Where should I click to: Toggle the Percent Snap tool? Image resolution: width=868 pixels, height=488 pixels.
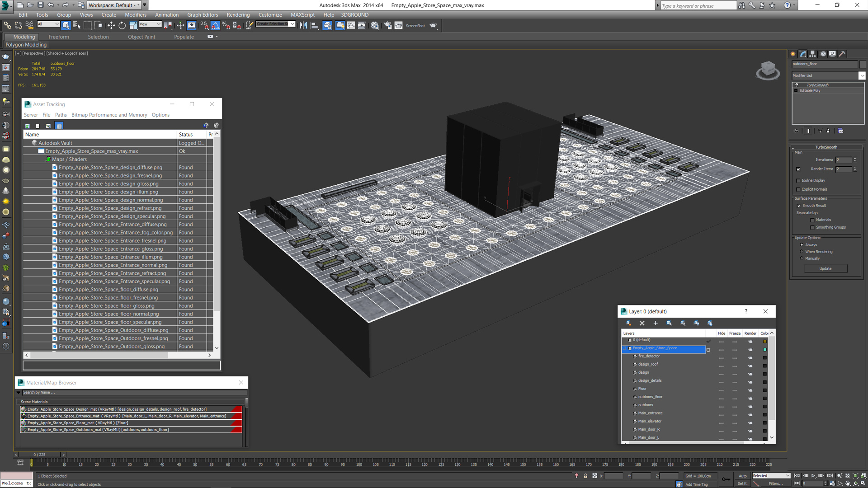click(226, 25)
